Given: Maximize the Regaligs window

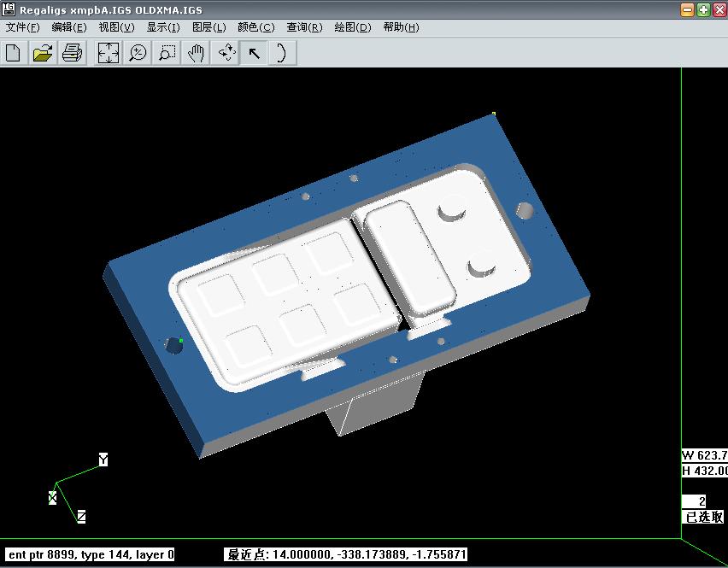Looking at the screenshot, I should pyautogui.click(x=703, y=9).
